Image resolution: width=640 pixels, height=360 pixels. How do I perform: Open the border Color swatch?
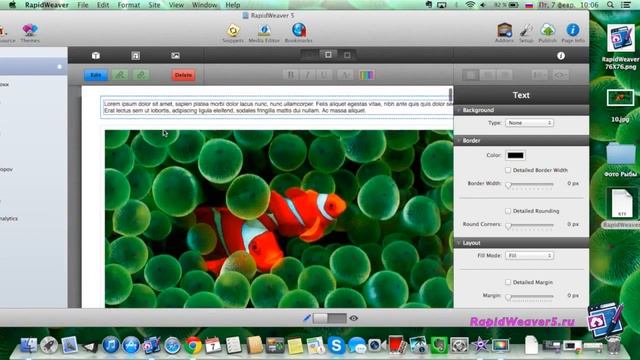click(515, 155)
